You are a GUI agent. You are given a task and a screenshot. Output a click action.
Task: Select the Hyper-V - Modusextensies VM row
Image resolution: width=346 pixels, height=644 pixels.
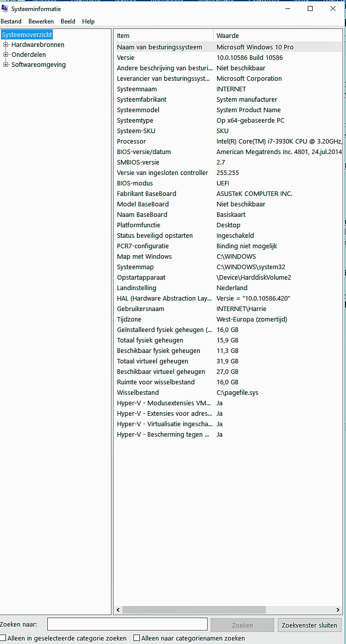[x=229, y=403]
